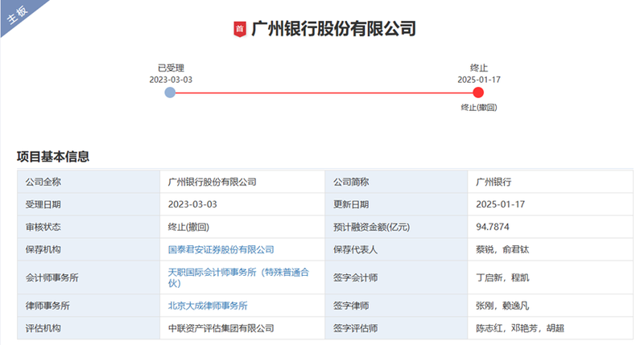Click the 广州银行股份有限公司 page title
This screenshot has height=345, width=644.
(333, 30)
